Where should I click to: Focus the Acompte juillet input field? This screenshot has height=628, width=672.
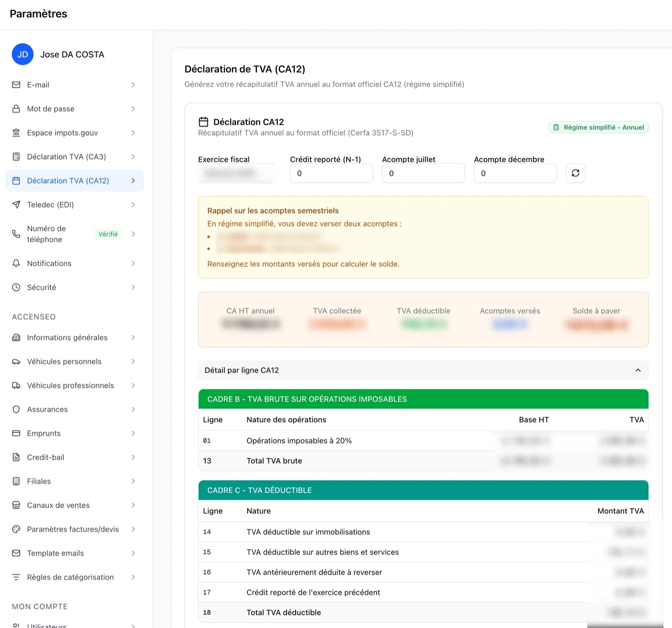[423, 173]
